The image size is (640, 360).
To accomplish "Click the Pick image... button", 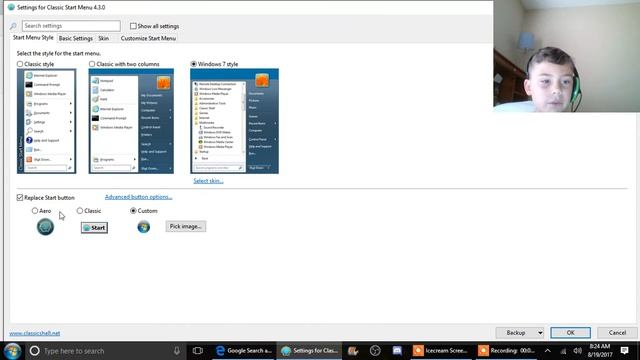I will pos(186,227).
